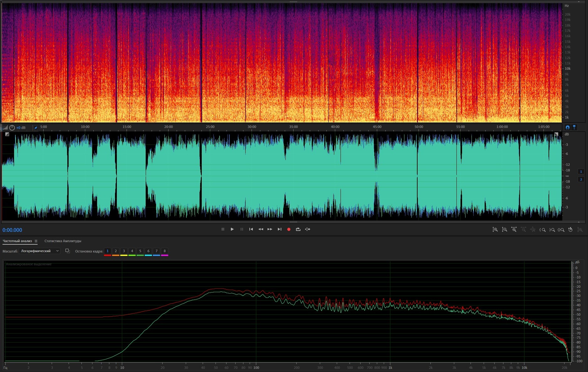Screen dimensions: 588x372
Task: Click hold frame button 5
Action: (x=140, y=251)
